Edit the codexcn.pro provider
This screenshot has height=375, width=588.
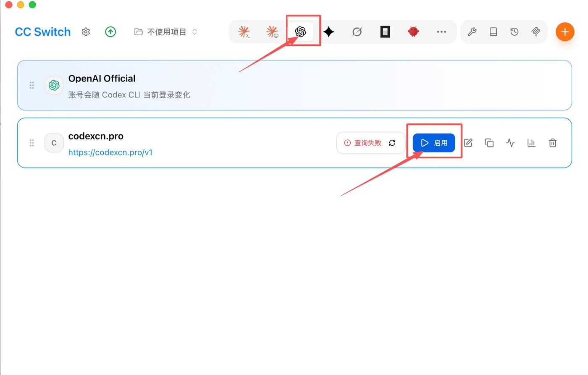pos(468,143)
